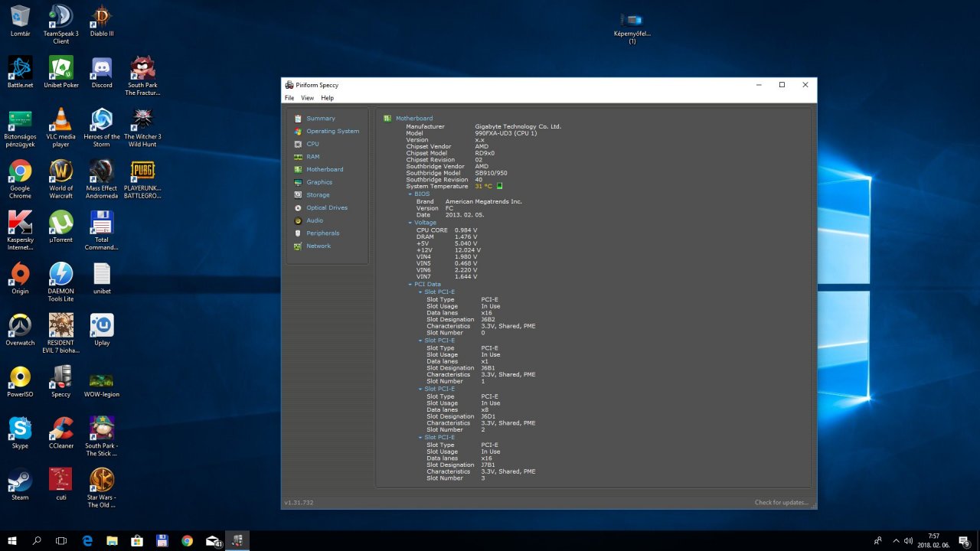Open the View menu
The width and height of the screenshot is (980, 551).
(x=307, y=98)
